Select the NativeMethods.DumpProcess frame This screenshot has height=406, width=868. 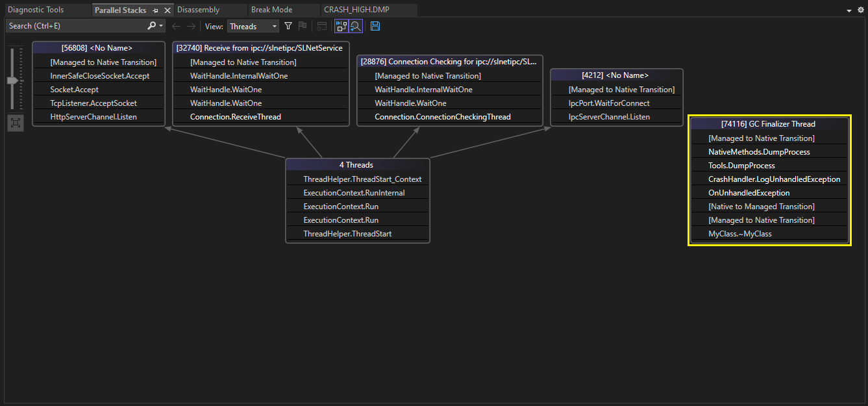point(769,152)
